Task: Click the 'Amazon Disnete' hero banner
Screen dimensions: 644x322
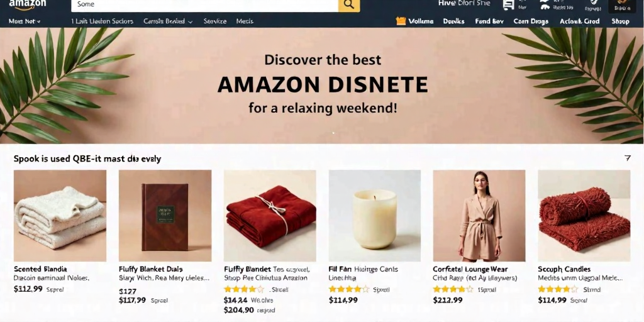Action: coord(322,86)
